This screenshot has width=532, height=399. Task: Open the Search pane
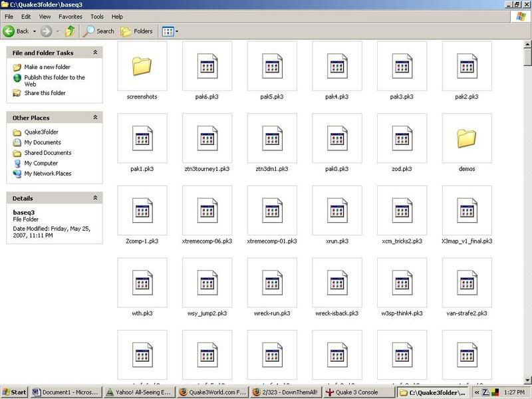click(x=98, y=31)
